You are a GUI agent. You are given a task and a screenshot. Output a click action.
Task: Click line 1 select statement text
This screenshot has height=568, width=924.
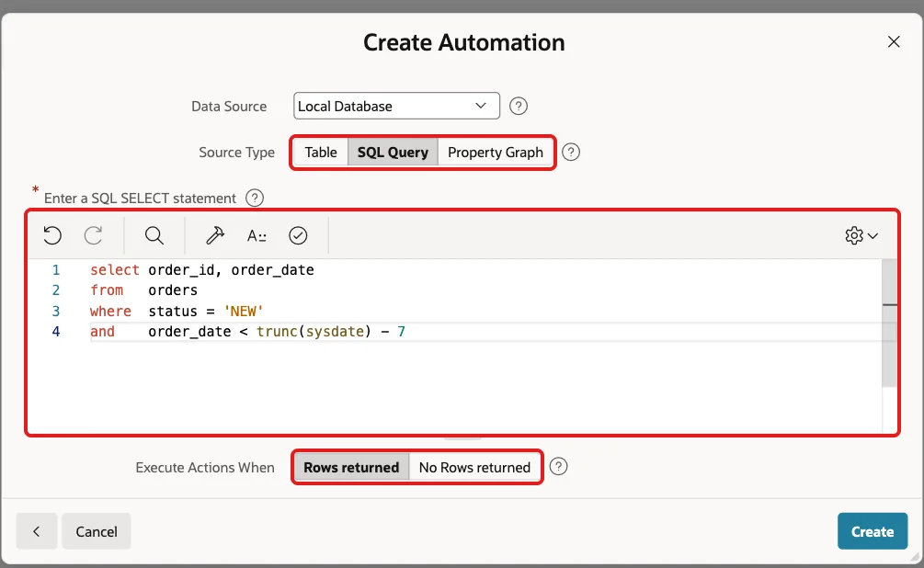pos(202,270)
